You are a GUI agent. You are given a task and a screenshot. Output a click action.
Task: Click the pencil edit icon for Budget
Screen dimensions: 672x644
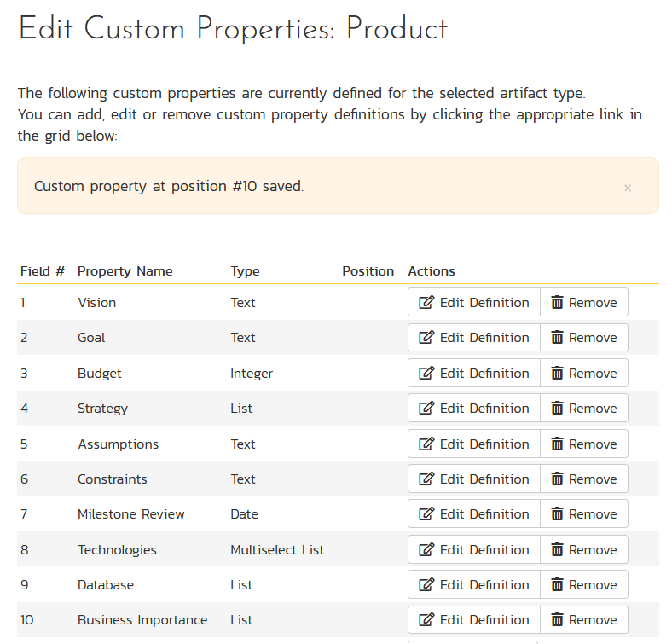tap(426, 374)
